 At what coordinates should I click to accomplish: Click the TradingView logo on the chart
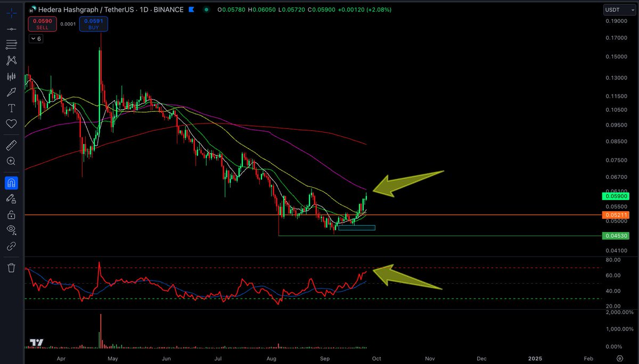tap(36, 343)
